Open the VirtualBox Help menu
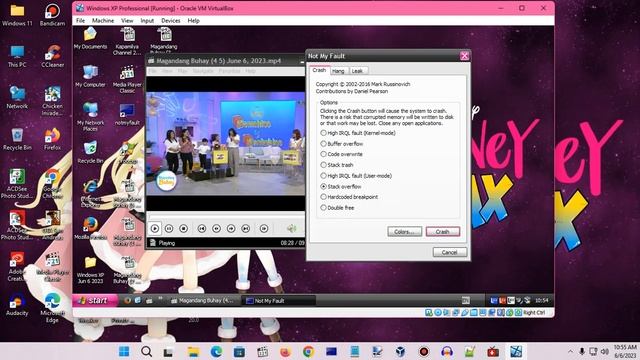 click(193, 20)
